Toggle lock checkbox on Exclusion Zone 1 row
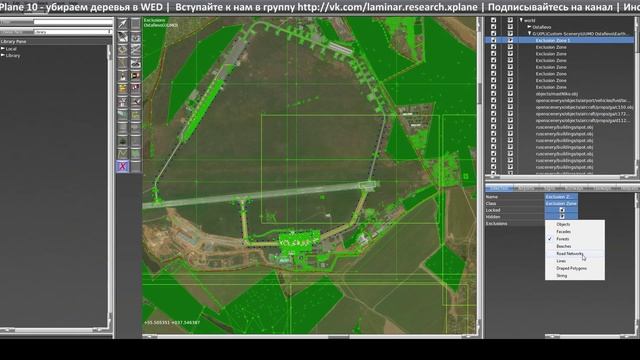The image size is (640, 360). pyautogui.click(x=493, y=40)
